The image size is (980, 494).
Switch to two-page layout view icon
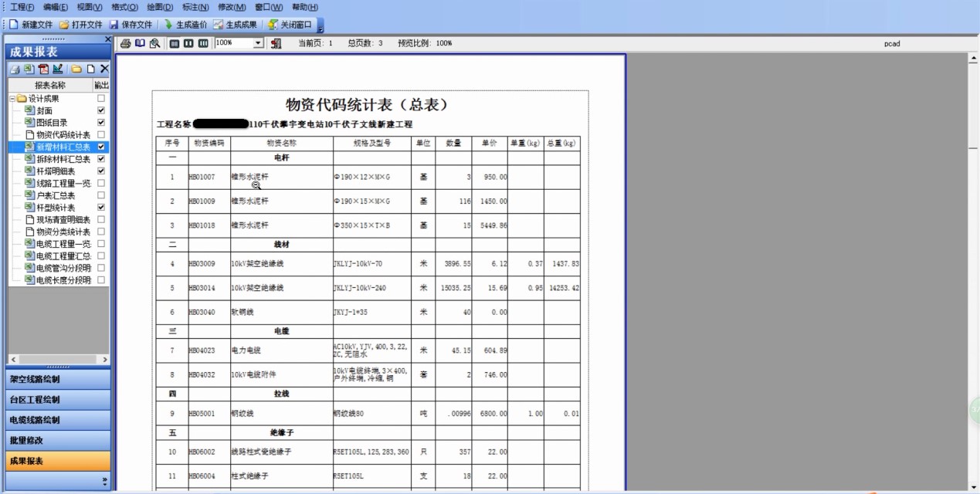[x=188, y=43]
